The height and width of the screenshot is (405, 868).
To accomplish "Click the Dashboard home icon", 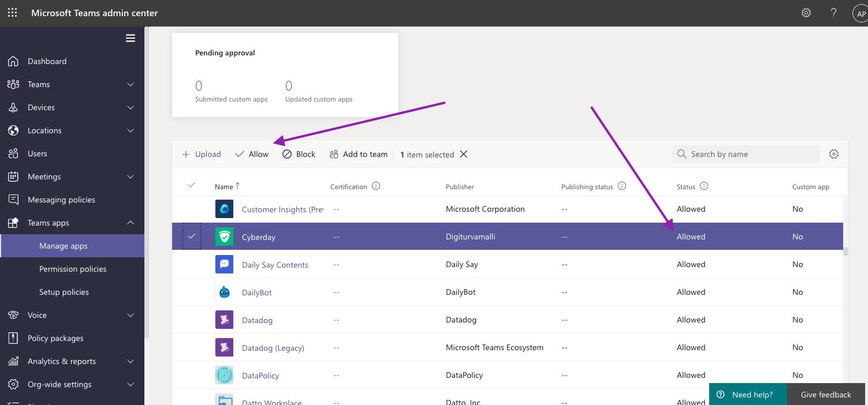I will coord(13,61).
